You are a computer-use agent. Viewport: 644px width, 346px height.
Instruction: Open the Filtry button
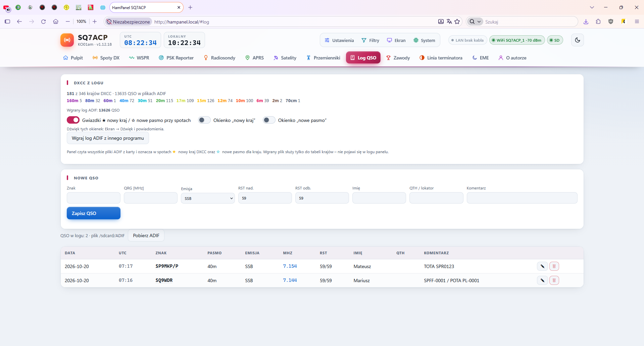click(370, 40)
